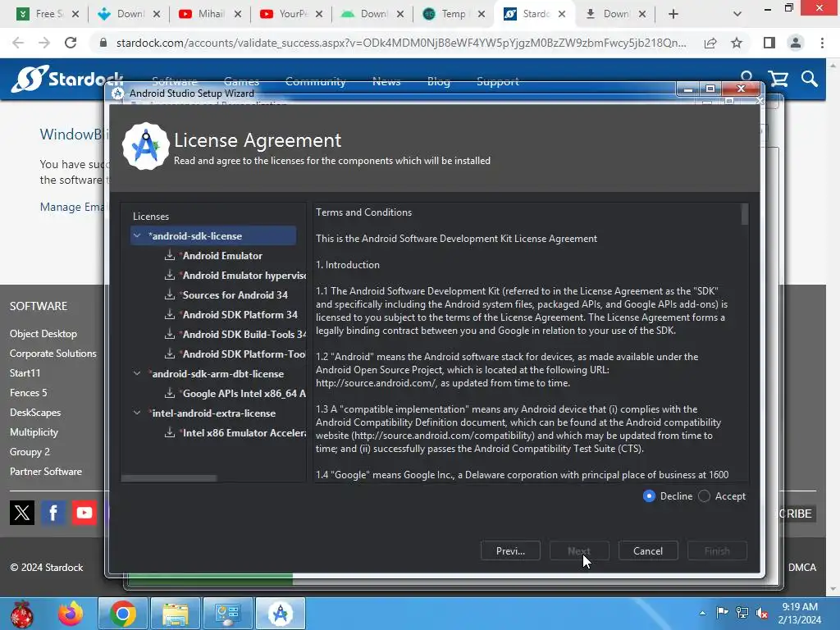The height and width of the screenshot is (630, 840).
Task: Open Chrome profile avatar
Action: pos(796,43)
